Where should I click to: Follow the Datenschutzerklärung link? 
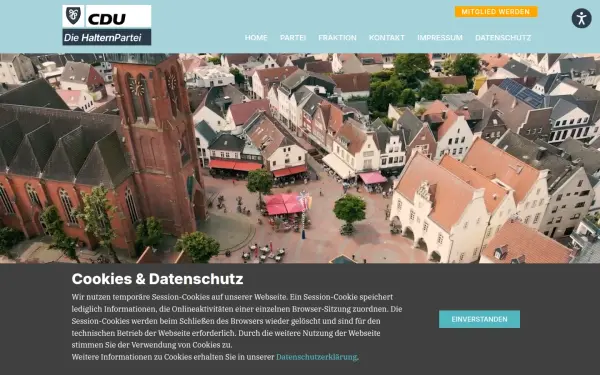(x=316, y=357)
